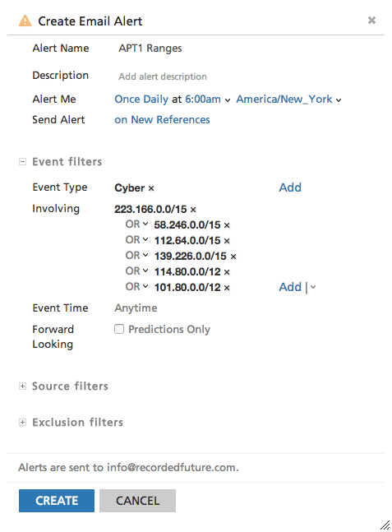Close the Create Email Alert dialog

[371, 21]
